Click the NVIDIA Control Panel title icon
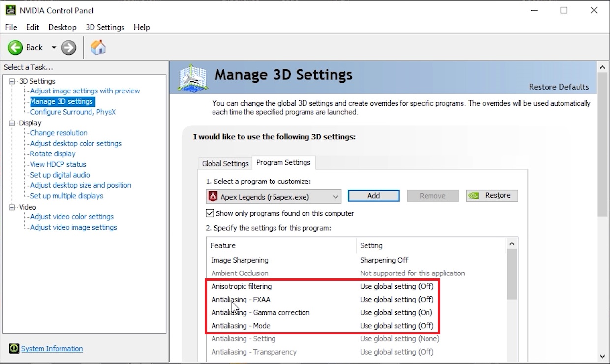The width and height of the screenshot is (610, 364). click(x=10, y=10)
